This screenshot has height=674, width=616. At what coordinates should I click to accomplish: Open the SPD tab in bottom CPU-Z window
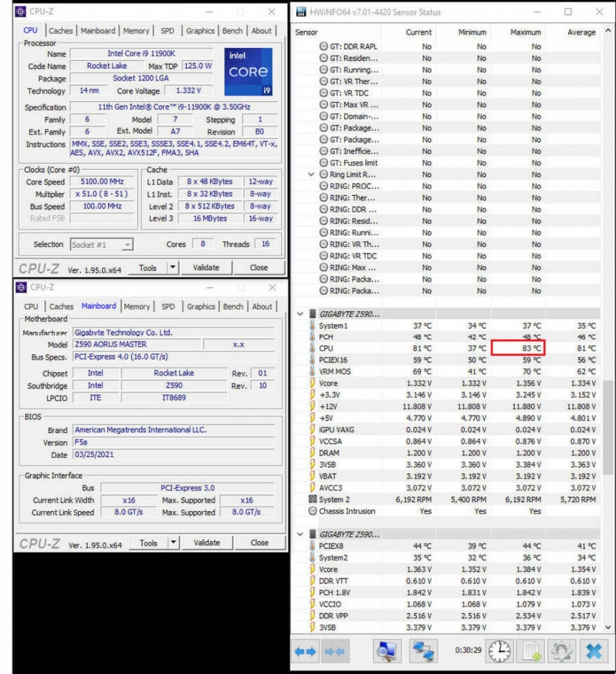[168, 307]
